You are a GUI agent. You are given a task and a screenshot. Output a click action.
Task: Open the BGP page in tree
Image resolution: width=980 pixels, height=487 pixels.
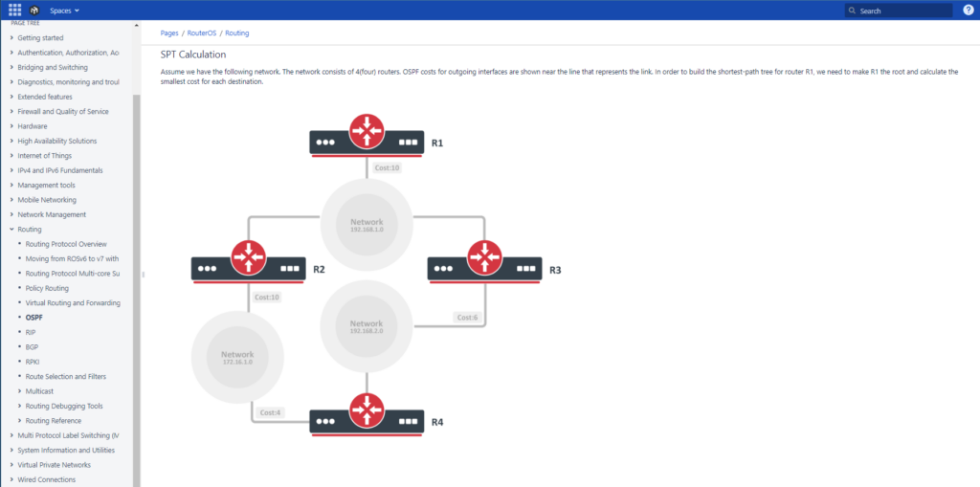point(32,347)
